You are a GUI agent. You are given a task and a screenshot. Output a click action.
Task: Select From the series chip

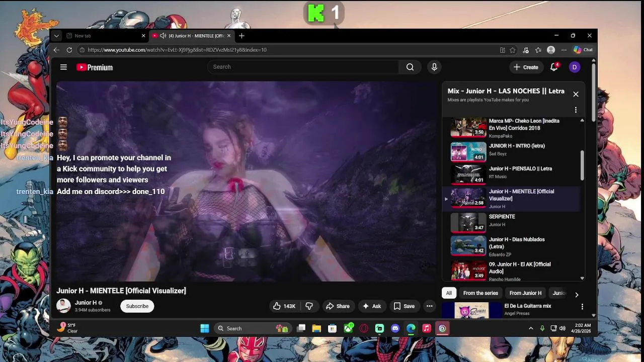(x=480, y=293)
